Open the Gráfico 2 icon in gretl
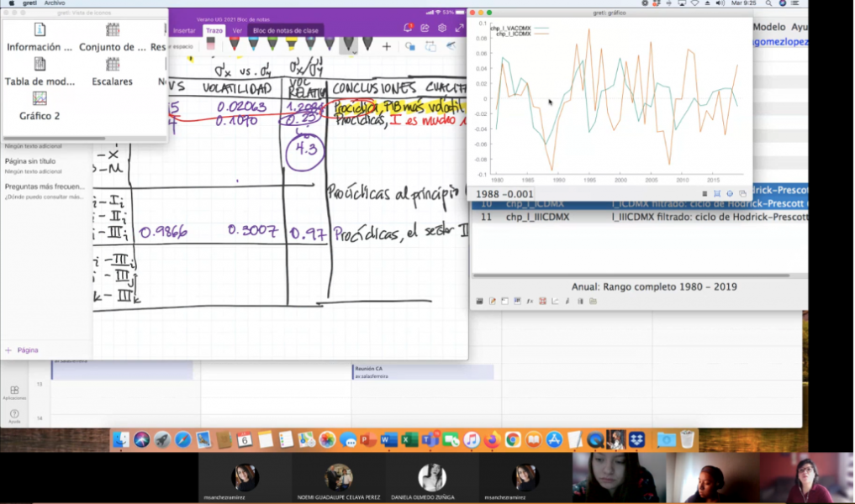855x504 pixels. tap(40, 104)
